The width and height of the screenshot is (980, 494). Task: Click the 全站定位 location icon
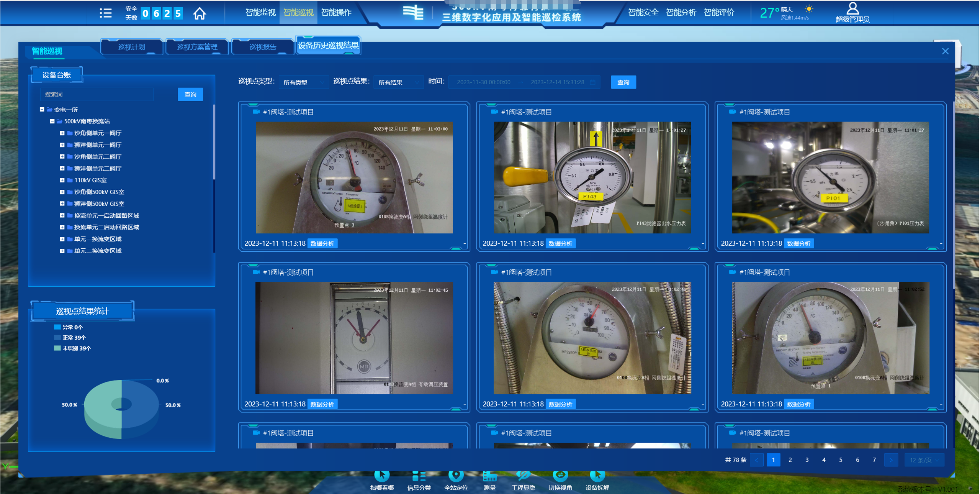click(456, 476)
